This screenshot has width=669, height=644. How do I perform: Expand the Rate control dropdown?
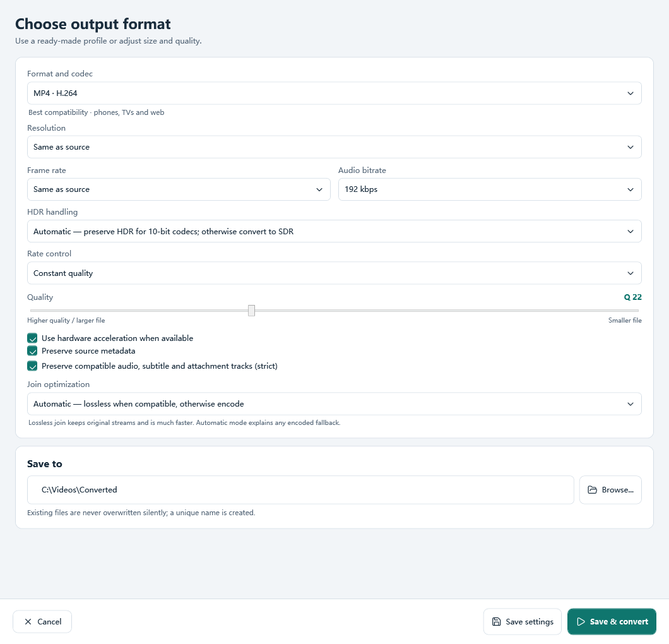(334, 273)
